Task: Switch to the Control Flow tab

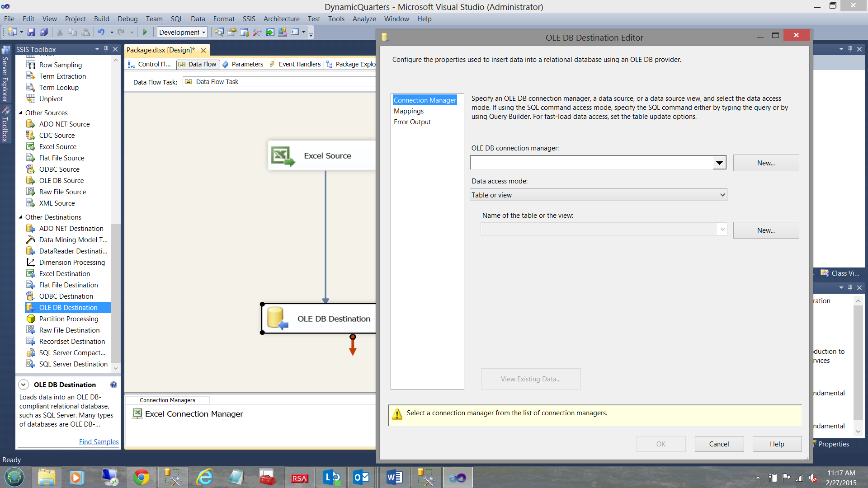Action: [150, 64]
